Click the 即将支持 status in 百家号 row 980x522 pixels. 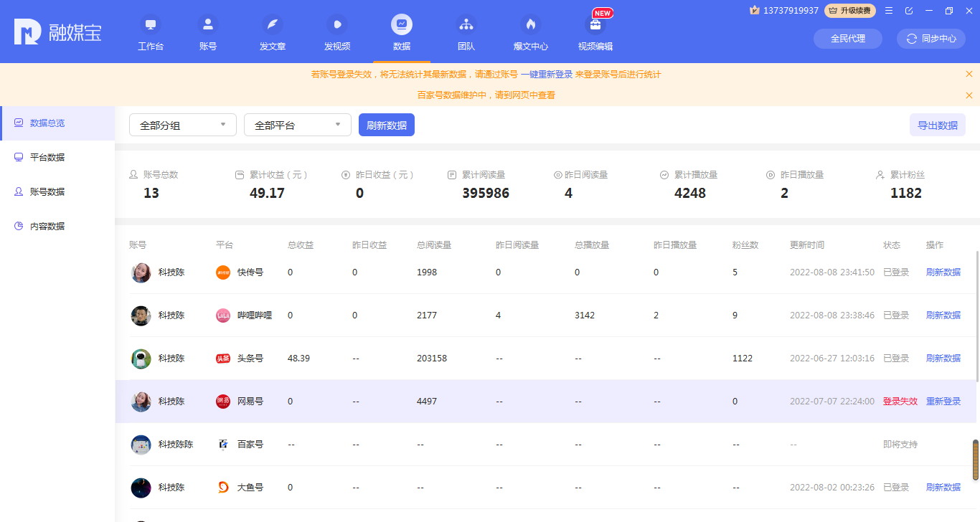[x=900, y=445]
